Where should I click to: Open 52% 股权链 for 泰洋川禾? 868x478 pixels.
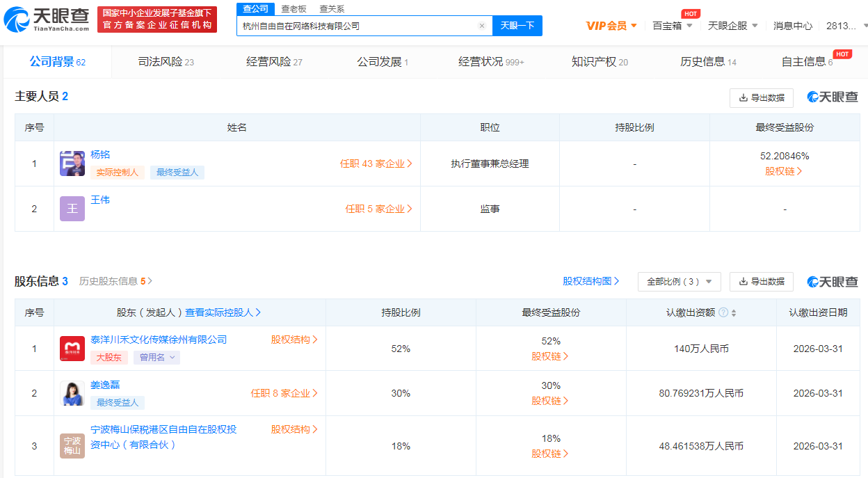pyautogui.click(x=551, y=356)
